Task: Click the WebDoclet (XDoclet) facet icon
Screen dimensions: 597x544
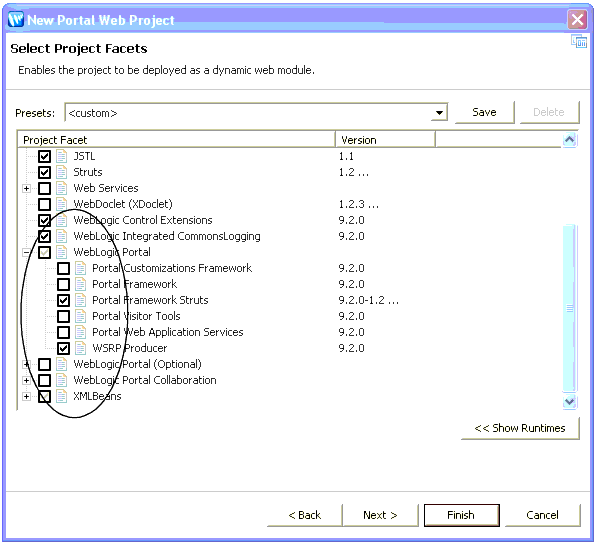Action: [62, 204]
